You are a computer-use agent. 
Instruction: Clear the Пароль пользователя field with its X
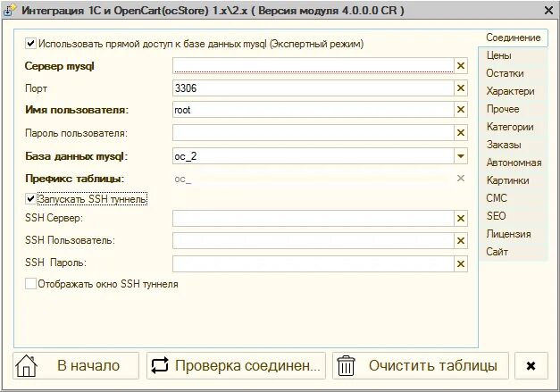(x=461, y=133)
